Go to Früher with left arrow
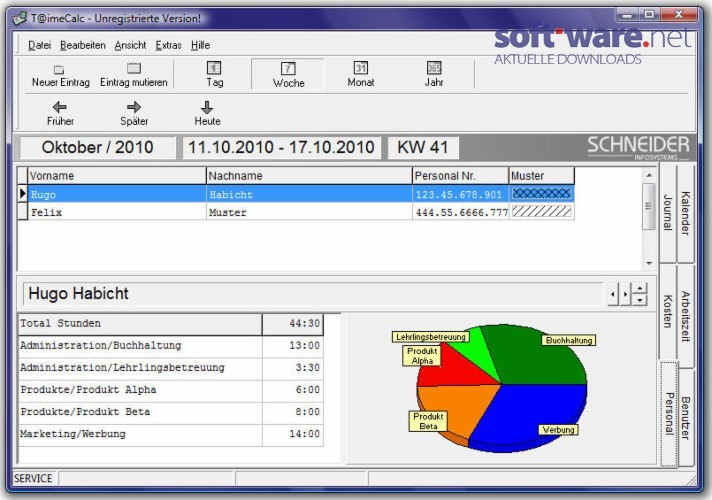712x500 pixels. pyautogui.click(x=59, y=107)
